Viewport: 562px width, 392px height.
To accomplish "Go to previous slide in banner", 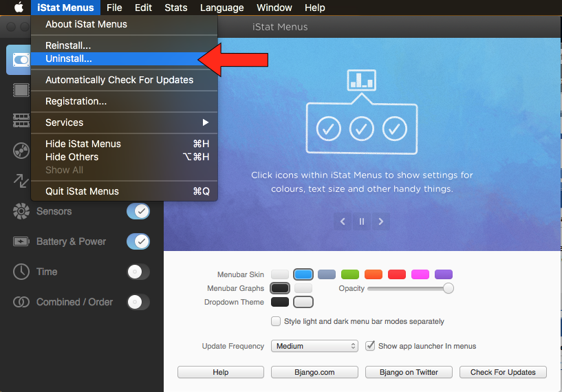I will coord(343,221).
